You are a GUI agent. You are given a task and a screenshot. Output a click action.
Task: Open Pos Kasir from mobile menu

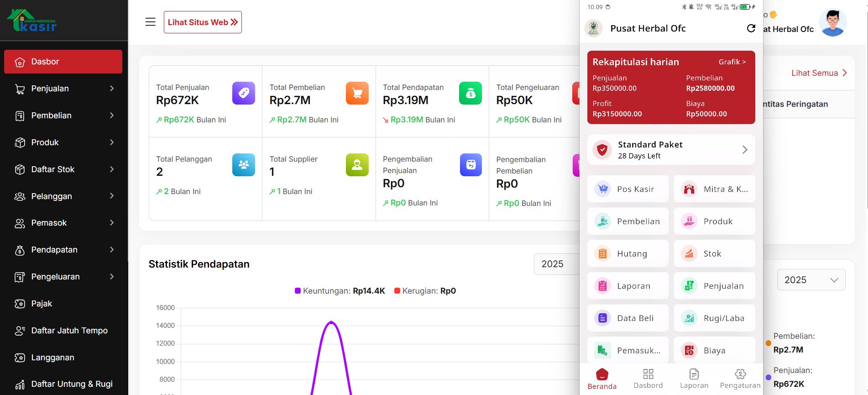[627, 189]
